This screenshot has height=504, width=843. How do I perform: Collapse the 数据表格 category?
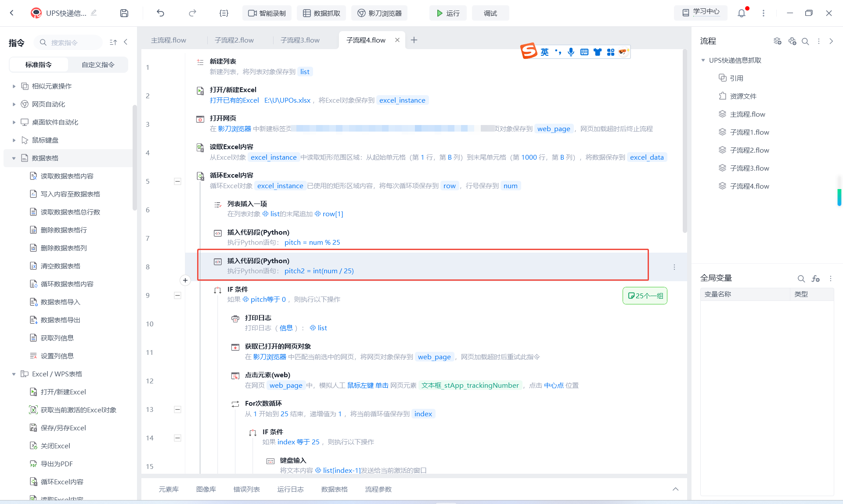[x=14, y=158]
